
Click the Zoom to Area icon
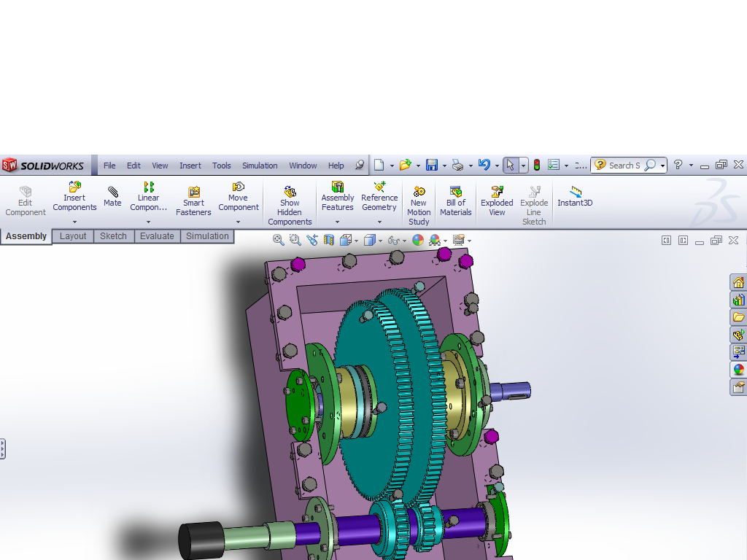(x=295, y=240)
